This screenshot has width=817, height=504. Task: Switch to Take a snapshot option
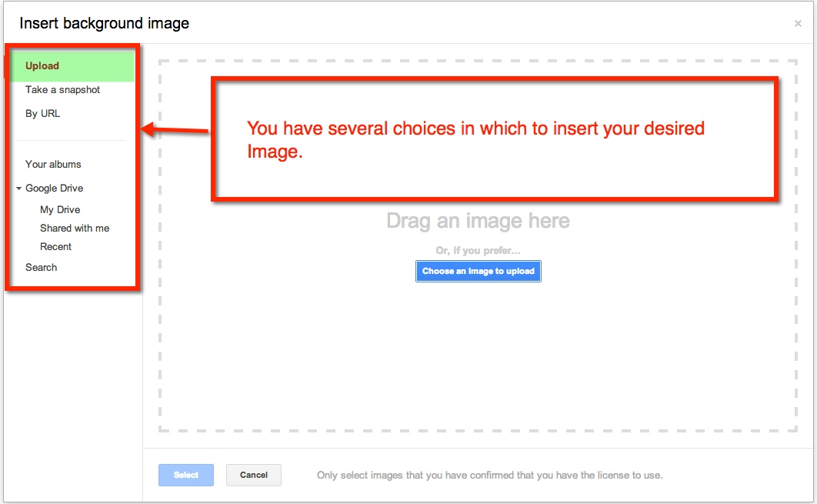tap(62, 90)
